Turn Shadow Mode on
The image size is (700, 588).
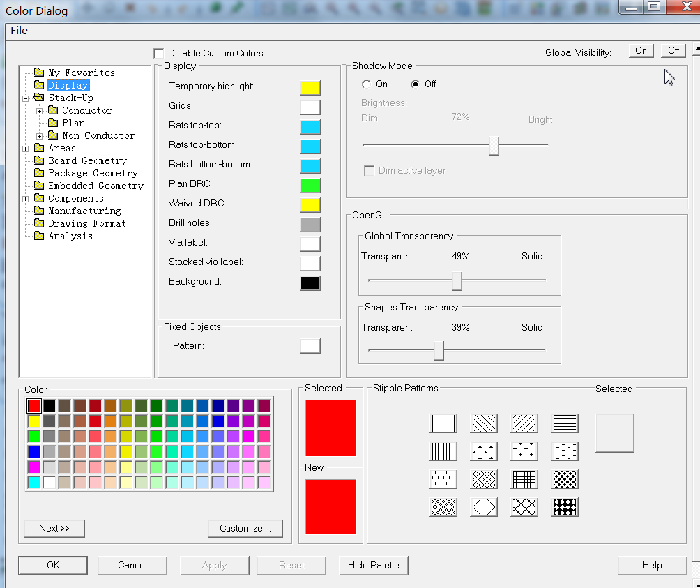tap(367, 84)
